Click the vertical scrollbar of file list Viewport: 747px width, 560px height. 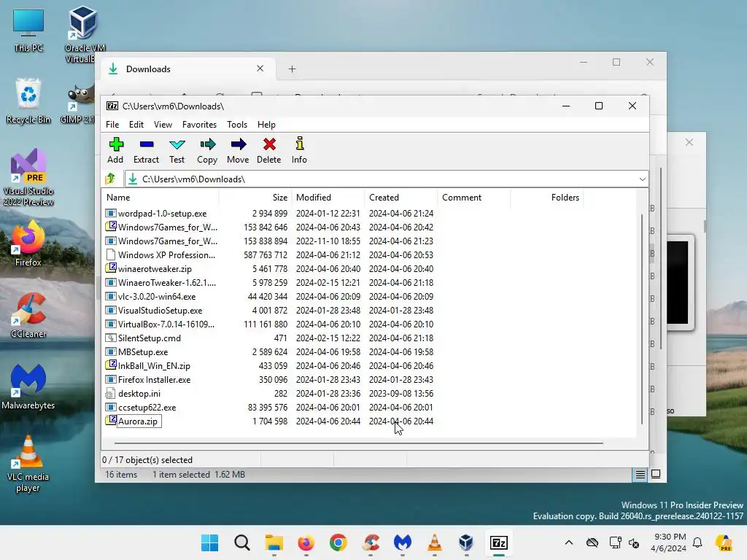pyautogui.click(x=642, y=319)
